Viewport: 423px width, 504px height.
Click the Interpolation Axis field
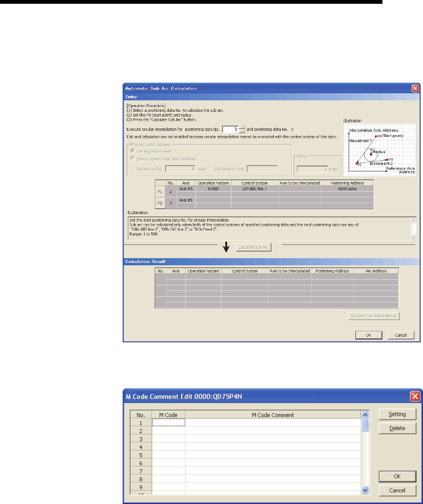(262, 169)
